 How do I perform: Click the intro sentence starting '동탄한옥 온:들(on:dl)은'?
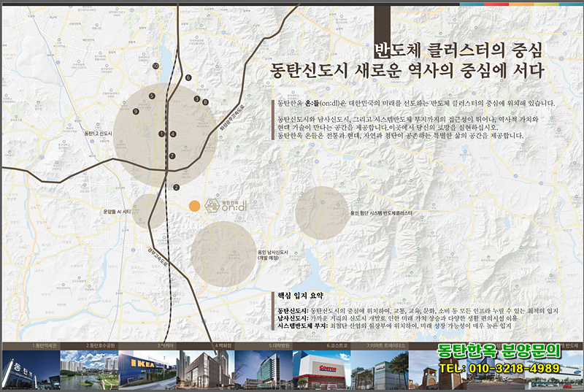click(416, 103)
